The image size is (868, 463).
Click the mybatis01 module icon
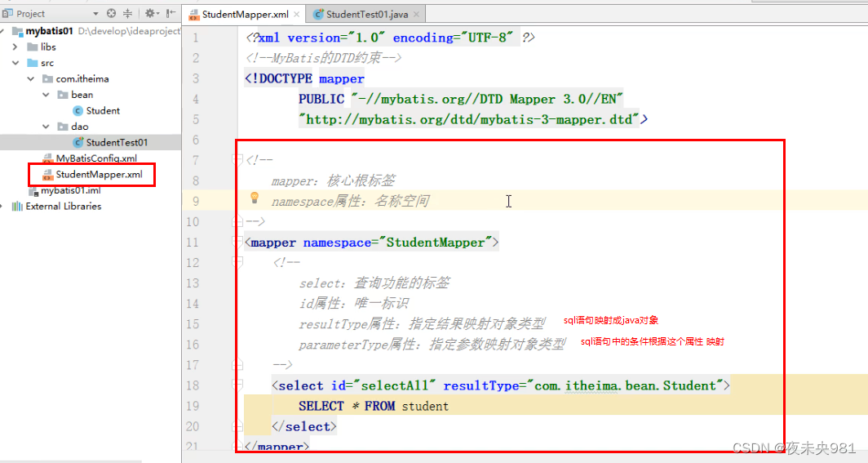coord(18,32)
